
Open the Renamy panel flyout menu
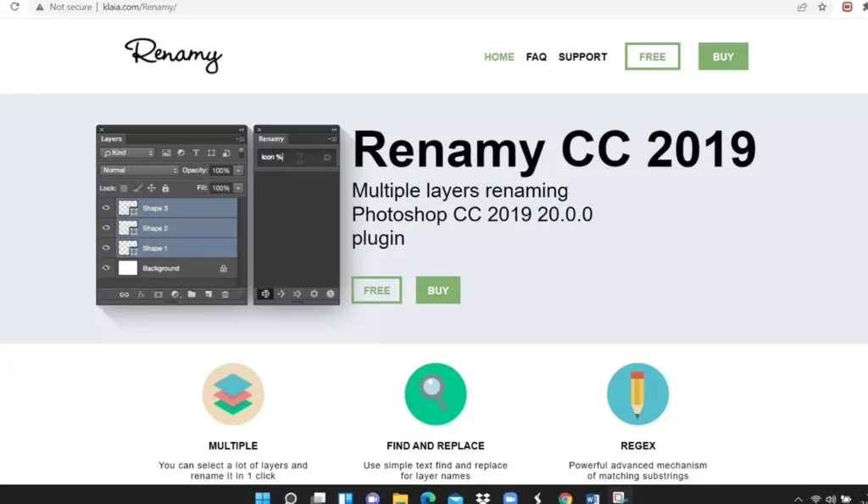[332, 139]
